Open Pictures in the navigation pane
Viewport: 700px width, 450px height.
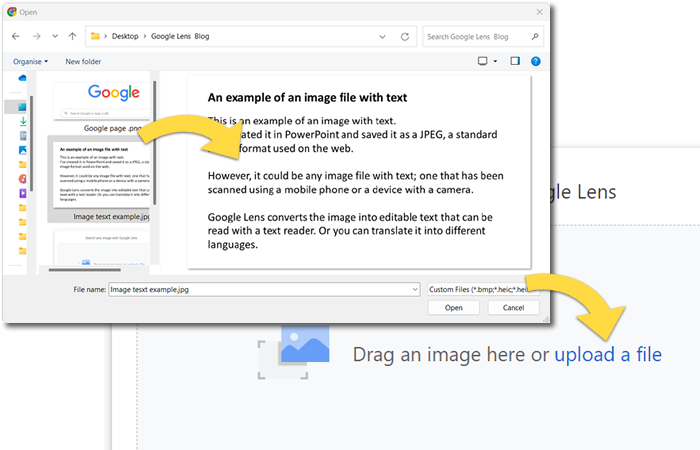[22, 150]
